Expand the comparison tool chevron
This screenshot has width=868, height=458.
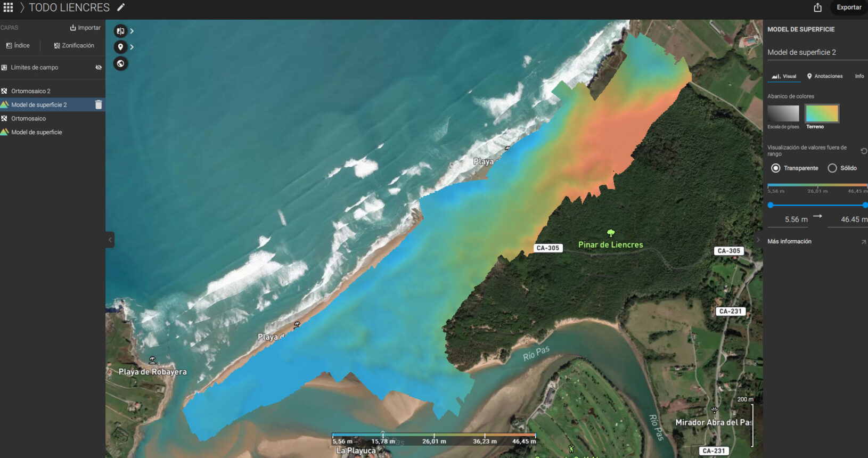(x=132, y=31)
